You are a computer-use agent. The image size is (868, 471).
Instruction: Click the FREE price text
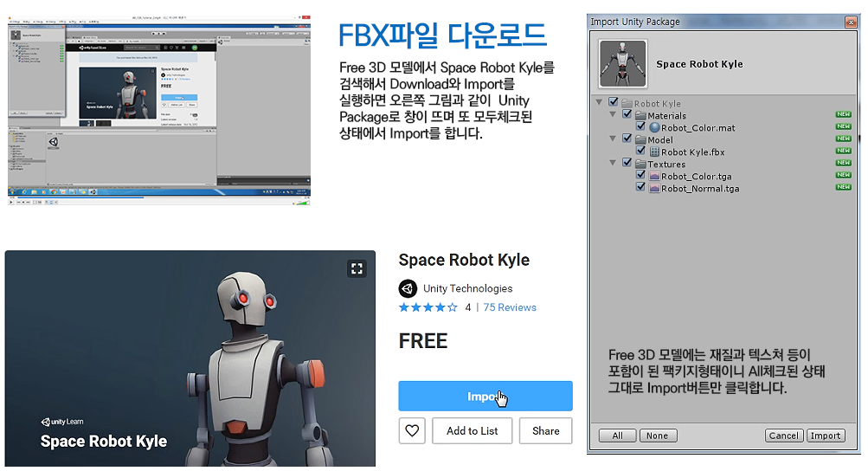tap(423, 341)
